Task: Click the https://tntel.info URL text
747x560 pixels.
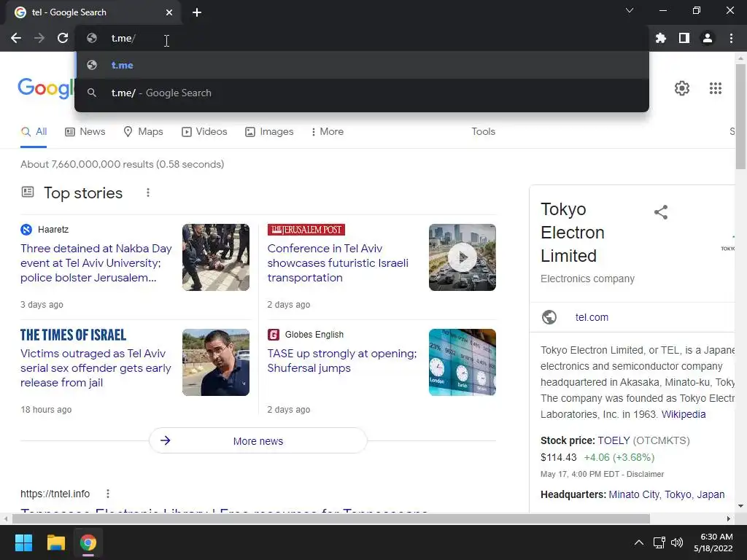Action: (55, 494)
